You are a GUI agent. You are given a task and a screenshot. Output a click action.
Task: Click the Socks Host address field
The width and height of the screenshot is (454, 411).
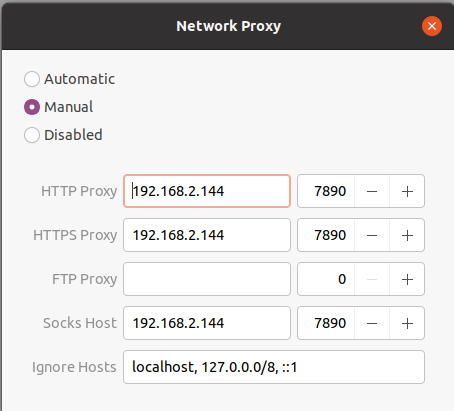[x=207, y=323]
